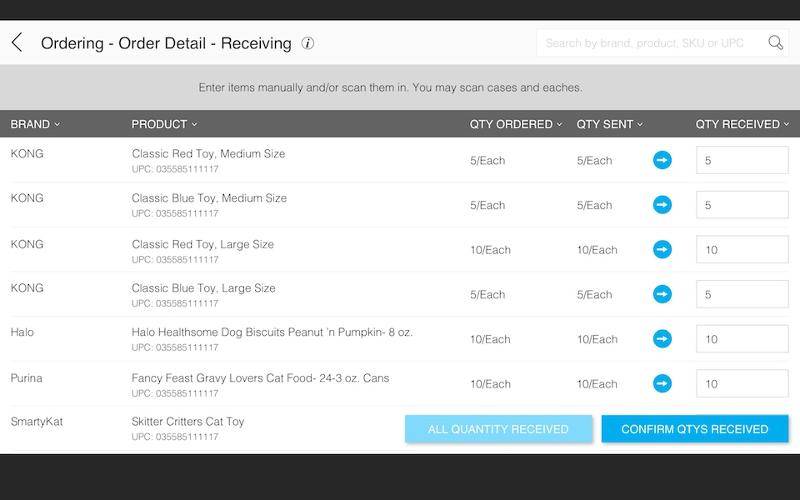800x500 pixels.
Task: Sort by the QTY RECEIVED column header
Action: 742,124
